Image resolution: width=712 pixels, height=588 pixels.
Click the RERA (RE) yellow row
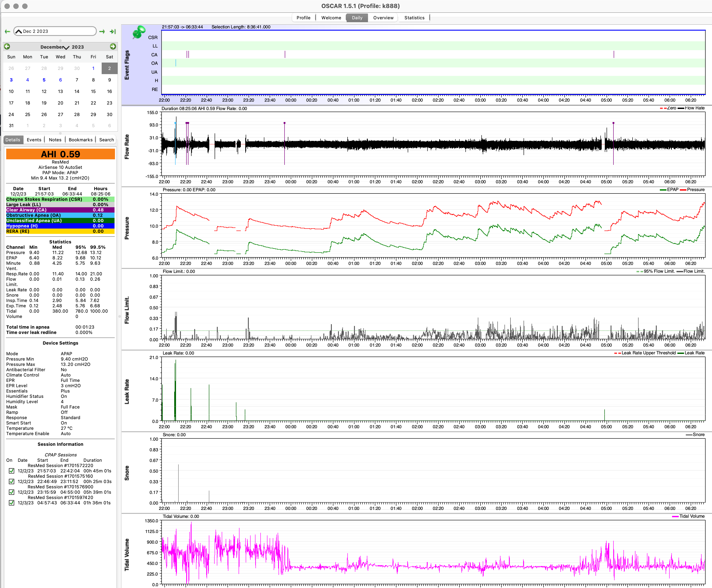60,231
